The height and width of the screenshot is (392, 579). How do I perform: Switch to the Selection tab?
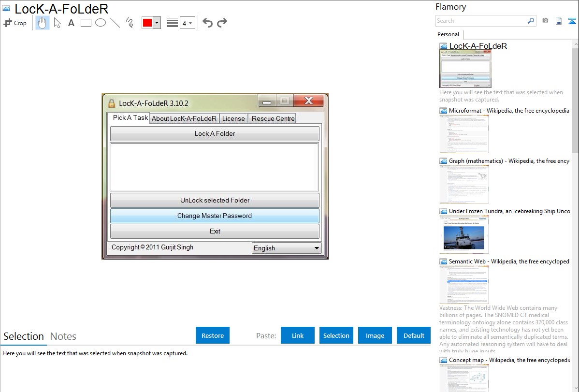[x=24, y=336]
